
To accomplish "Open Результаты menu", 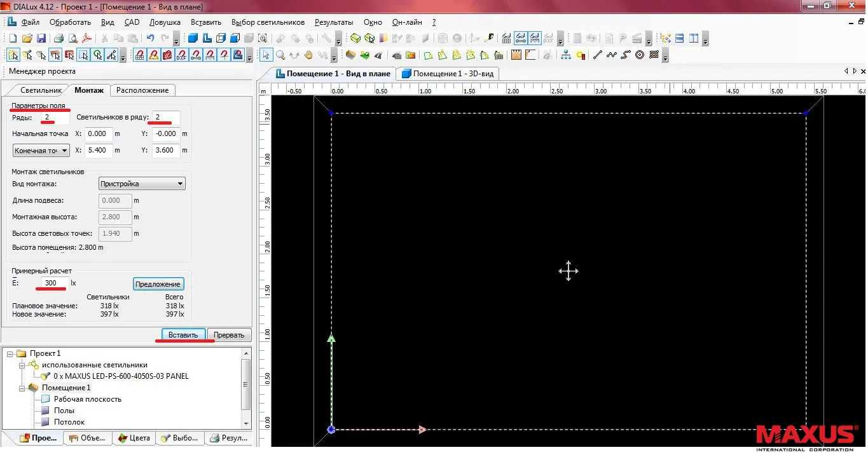I will 334,22.
